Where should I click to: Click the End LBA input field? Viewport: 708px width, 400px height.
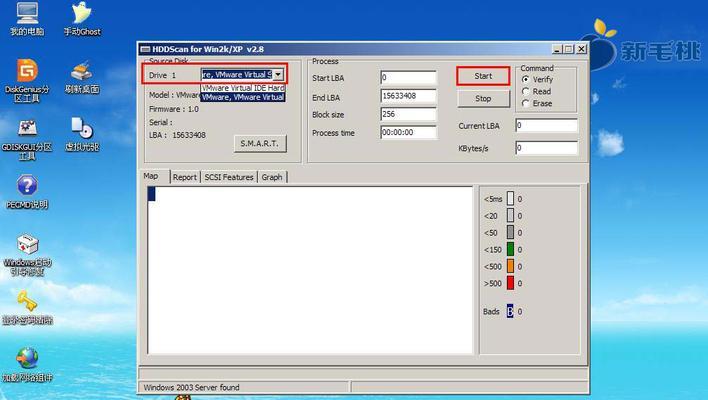pos(409,96)
